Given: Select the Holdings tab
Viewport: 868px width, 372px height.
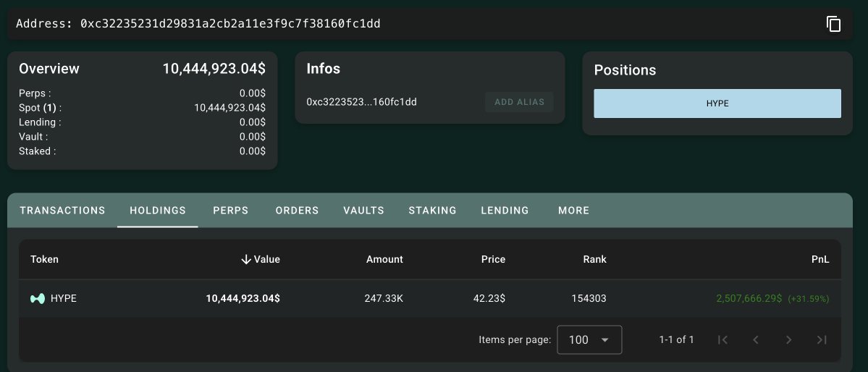Looking at the screenshot, I should tap(158, 211).
